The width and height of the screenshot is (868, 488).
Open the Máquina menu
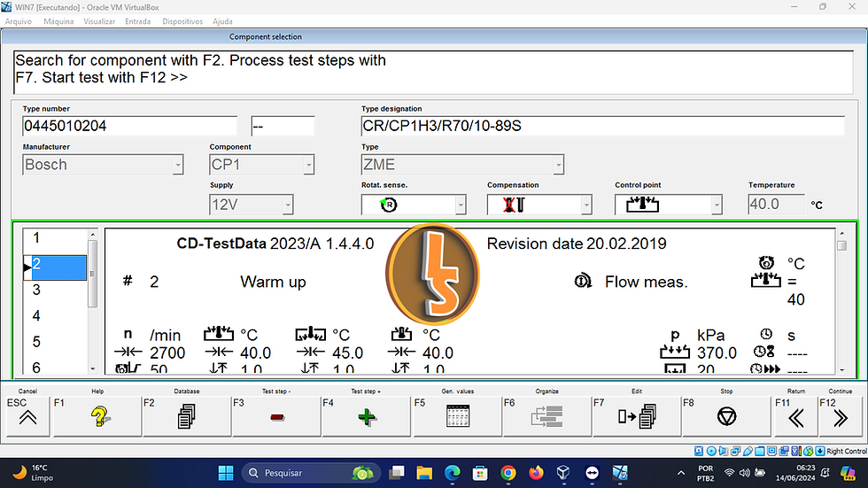click(58, 21)
